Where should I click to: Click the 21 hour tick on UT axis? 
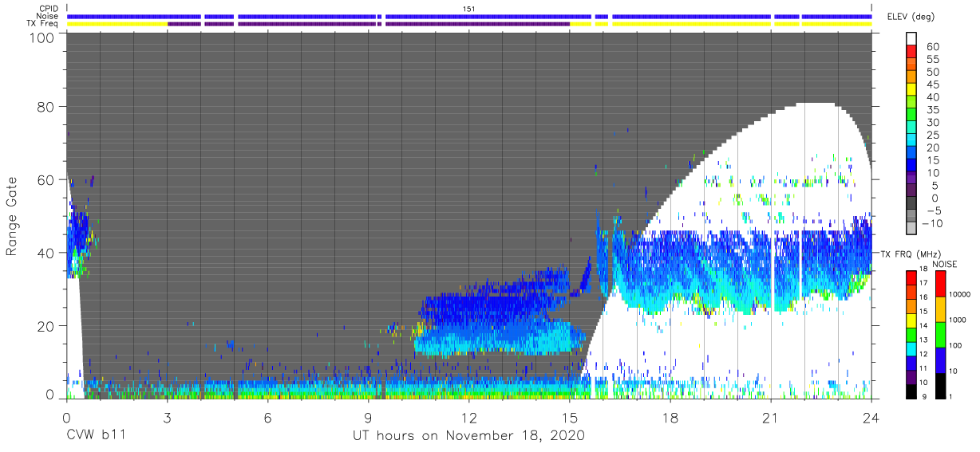(x=771, y=417)
